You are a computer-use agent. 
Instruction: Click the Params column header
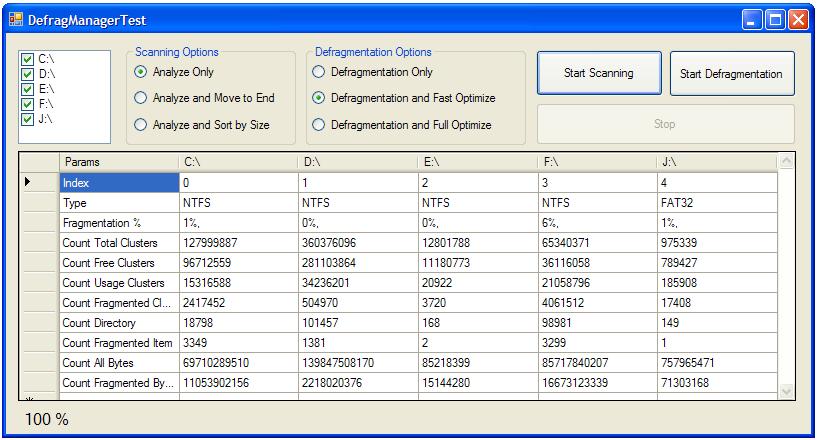(x=119, y=162)
